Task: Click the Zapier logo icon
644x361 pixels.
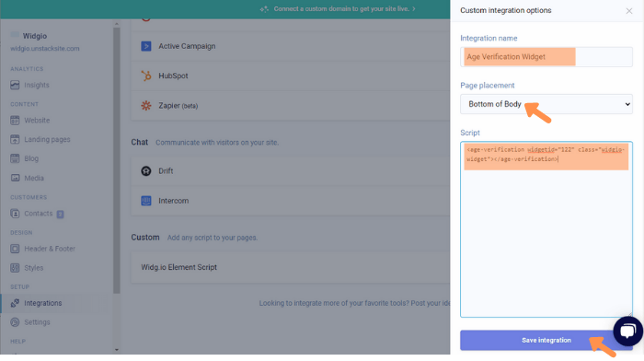Action: click(x=145, y=106)
